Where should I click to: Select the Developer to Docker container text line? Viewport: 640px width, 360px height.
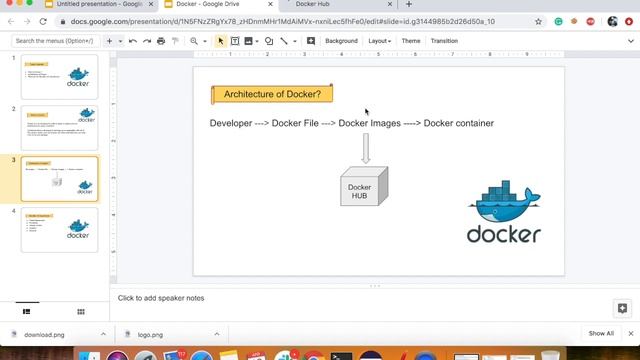tap(351, 123)
